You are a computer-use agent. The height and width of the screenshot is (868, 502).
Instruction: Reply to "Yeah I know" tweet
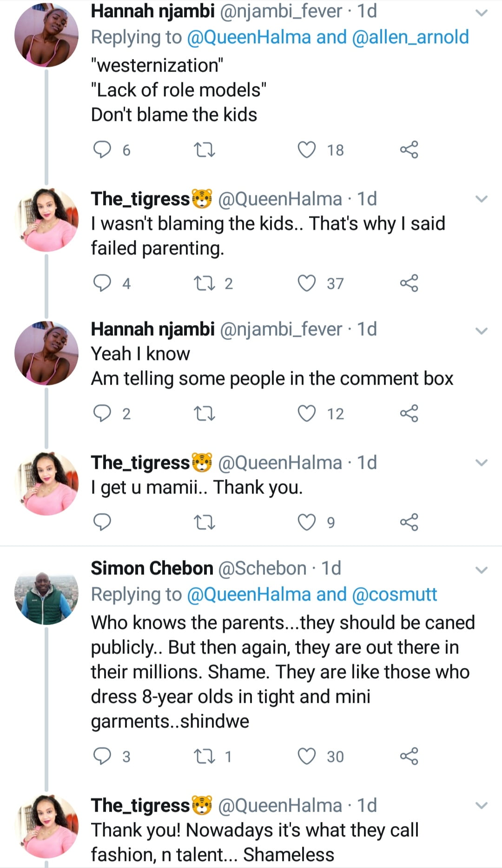click(102, 413)
